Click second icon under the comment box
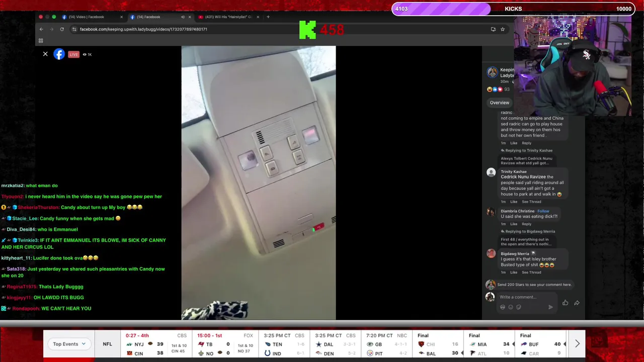The width and height of the screenshot is (644, 362). click(511, 307)
